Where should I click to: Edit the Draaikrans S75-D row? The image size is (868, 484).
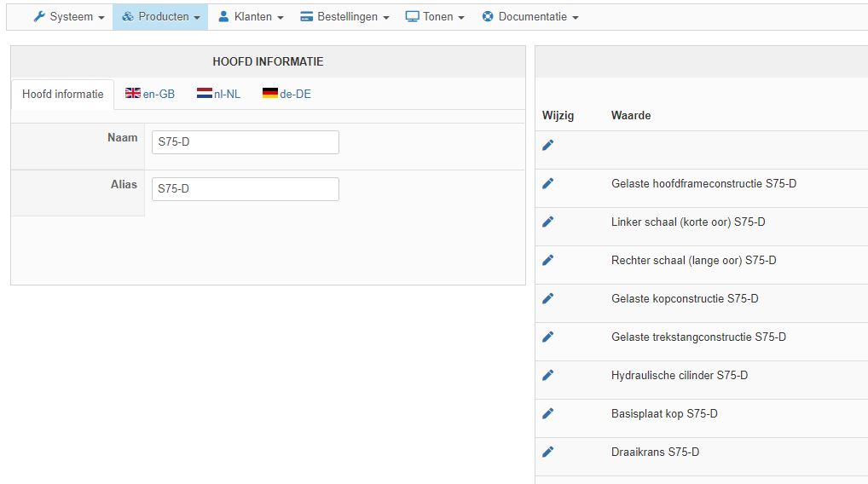(547, 452)
